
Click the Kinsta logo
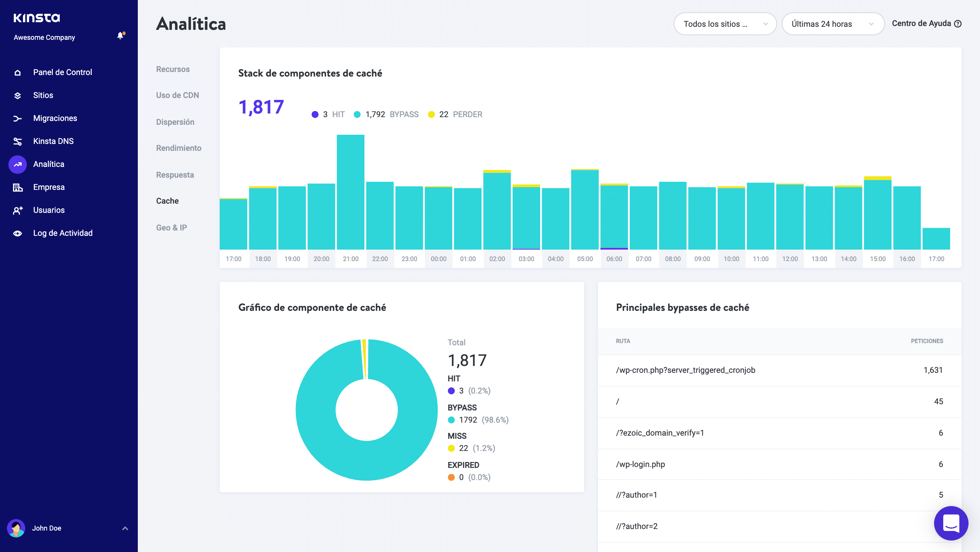click(x=37, y=18)
